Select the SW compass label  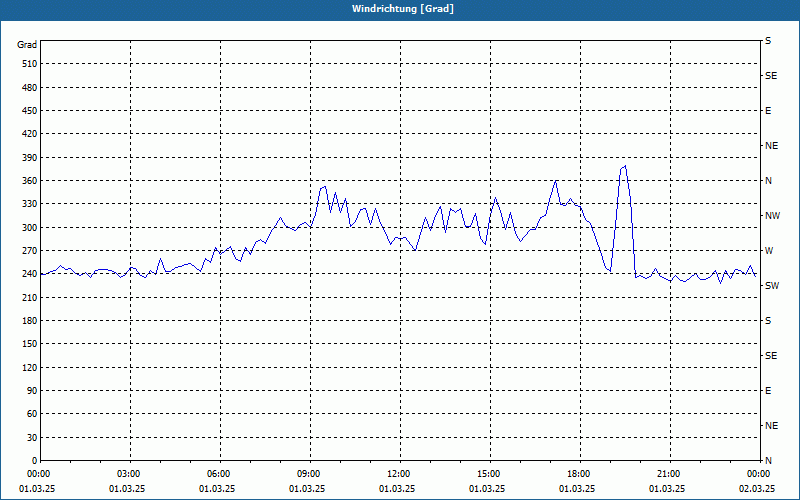point(772,286)
